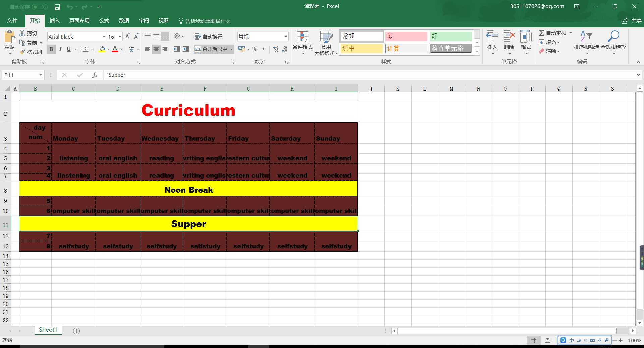Toggle italic formatting
This screenshot has height=348, width=644.
[60, 49]
